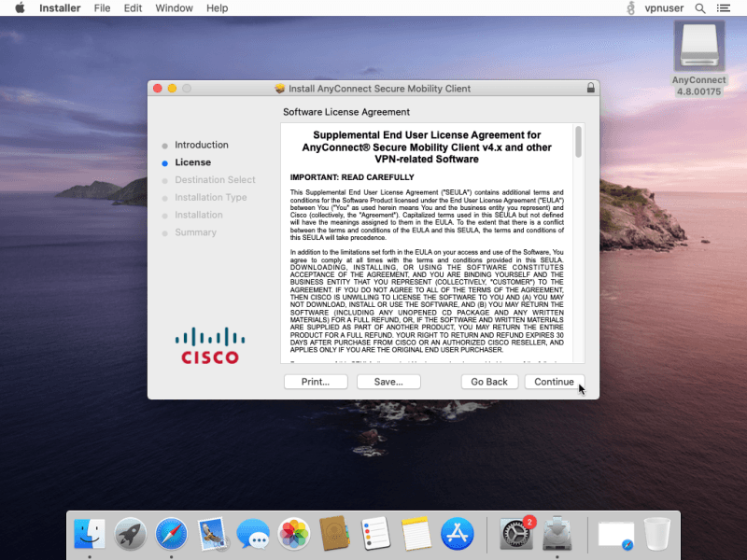The width and height of the screenshot is (747, 560).
Task: Open the Apple menu
Action: (x=20, y=8)
